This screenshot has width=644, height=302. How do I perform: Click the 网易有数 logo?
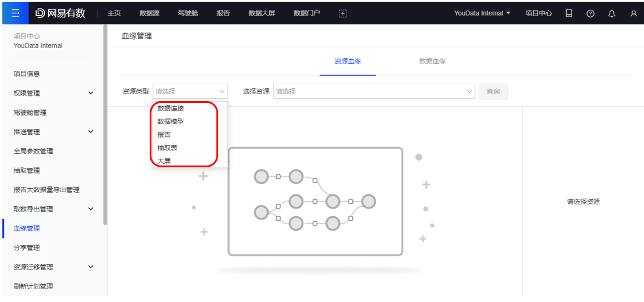(60, 13)
